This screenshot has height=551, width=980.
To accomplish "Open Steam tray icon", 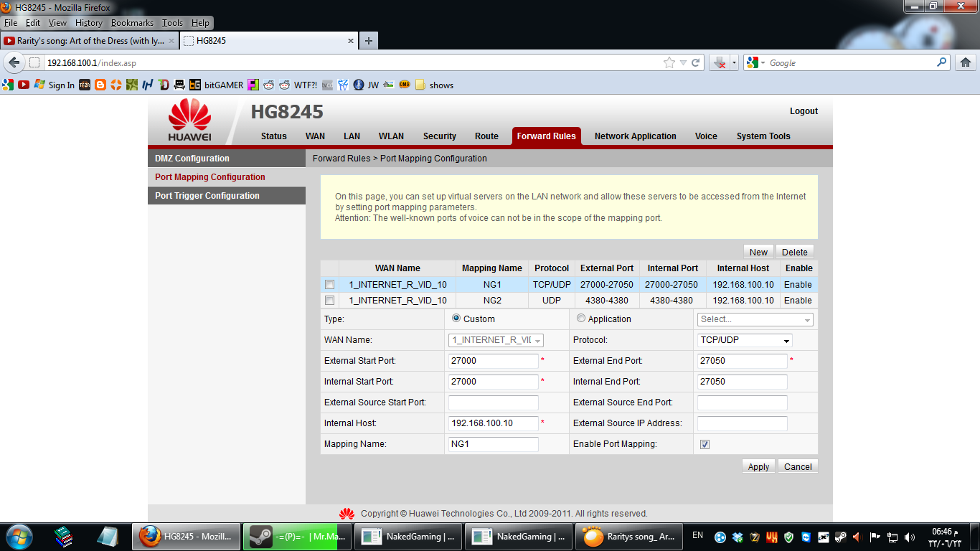I will point(840,537).
